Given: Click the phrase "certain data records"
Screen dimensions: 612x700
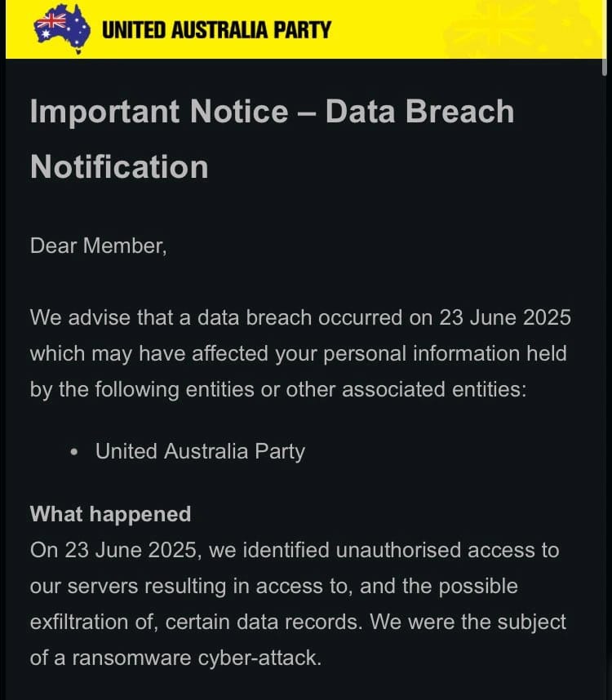Looking at the screenshot, I should 262,622.
